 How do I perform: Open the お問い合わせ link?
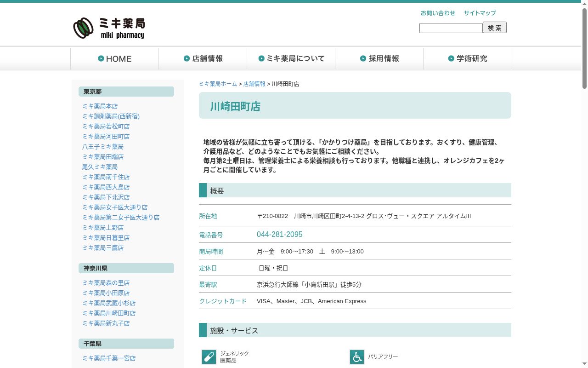438,13
